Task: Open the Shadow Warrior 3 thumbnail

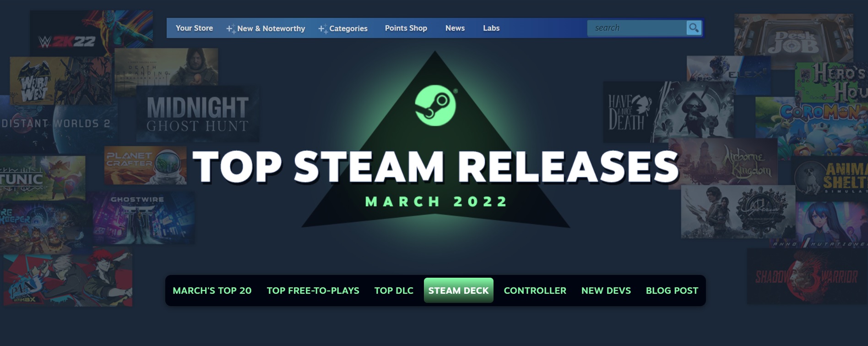Action: [x=807, y=276]
